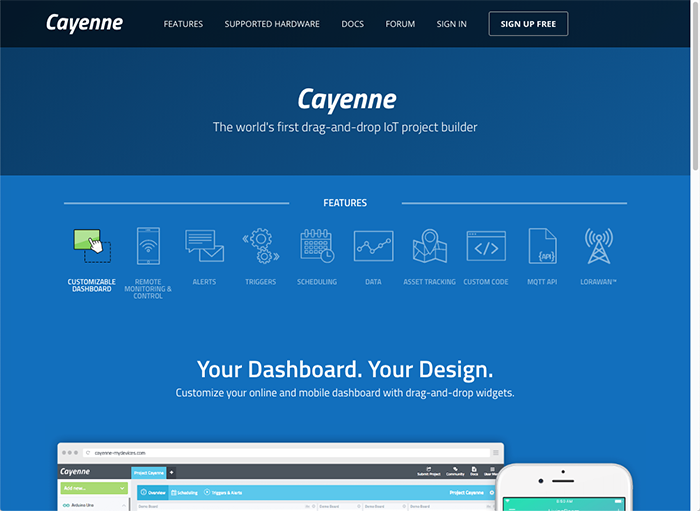Click the Alerts feature label
This screenshot has height=511, width=700.
point(204,282)
